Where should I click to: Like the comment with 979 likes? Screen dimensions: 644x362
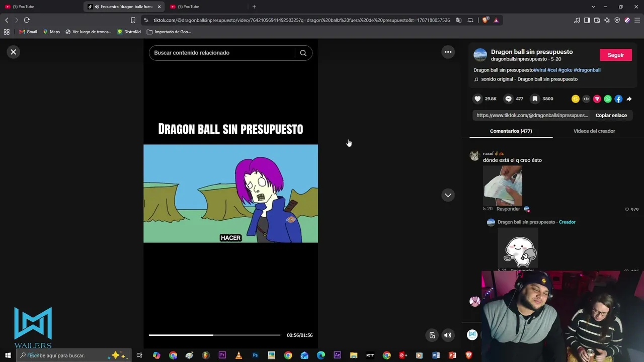point(627,209)
